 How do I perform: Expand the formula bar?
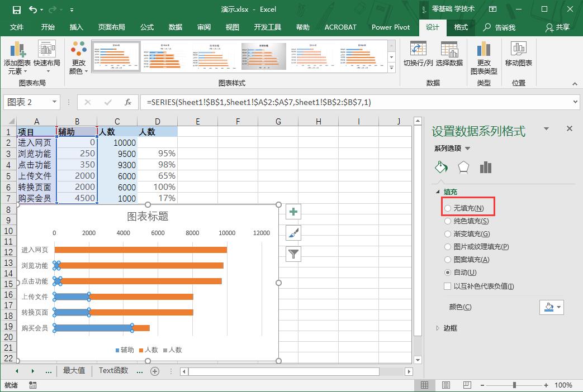[x=575, y=102]
